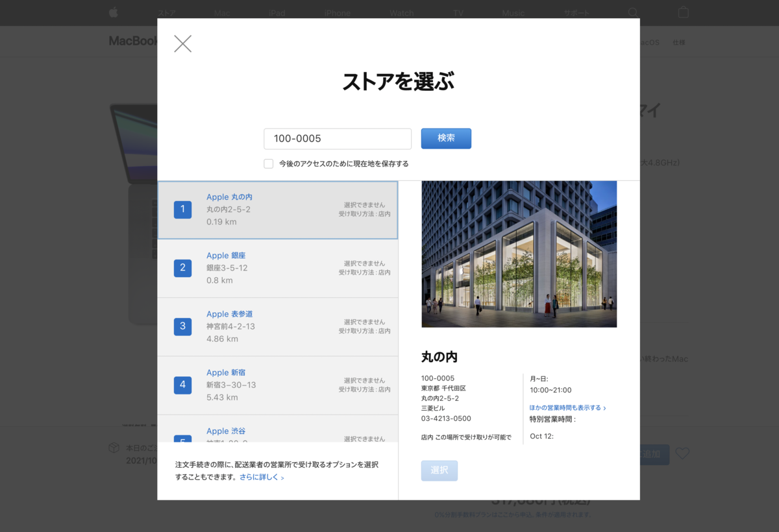Click the 選択 select button
Image resolution: width=779 pixels, height=532 pixels.
point(439,470)
